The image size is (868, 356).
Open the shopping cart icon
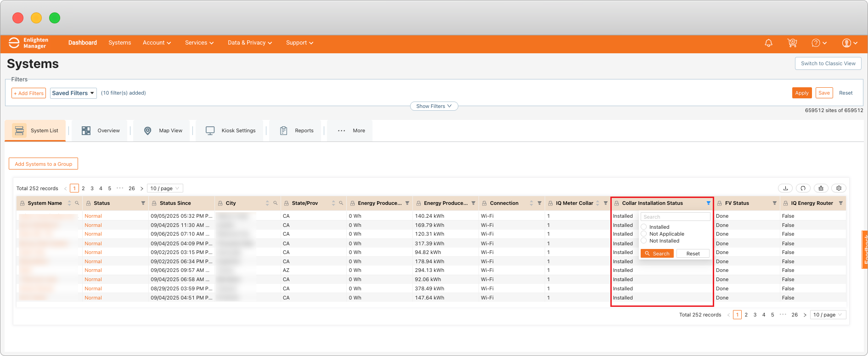[x=792, y=43]
